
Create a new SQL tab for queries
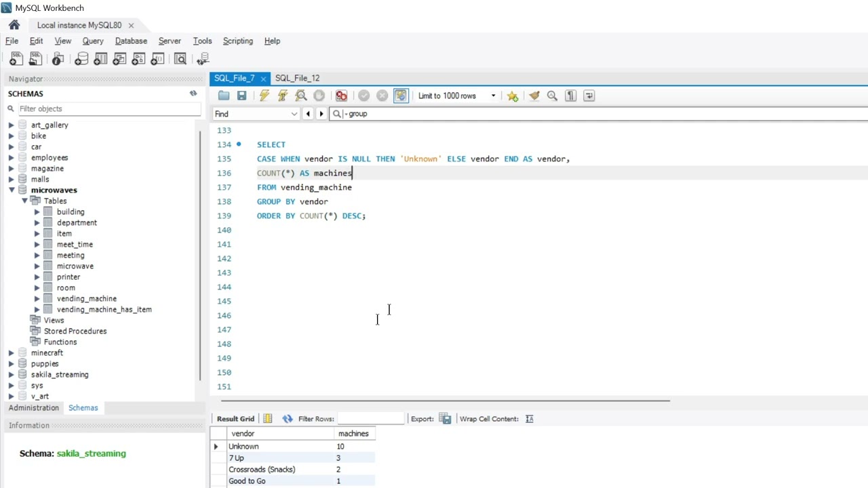pyautogui.click(x=16, y=59)
